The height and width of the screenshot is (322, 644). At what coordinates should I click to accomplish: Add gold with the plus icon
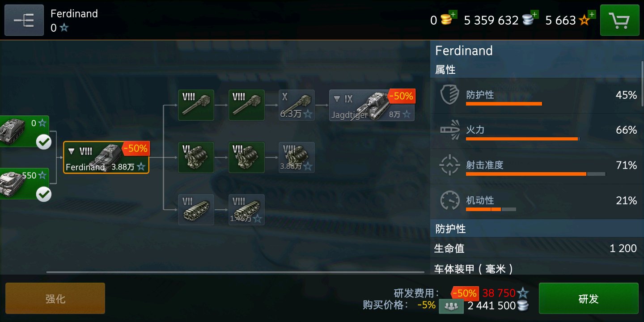[453, 15]
